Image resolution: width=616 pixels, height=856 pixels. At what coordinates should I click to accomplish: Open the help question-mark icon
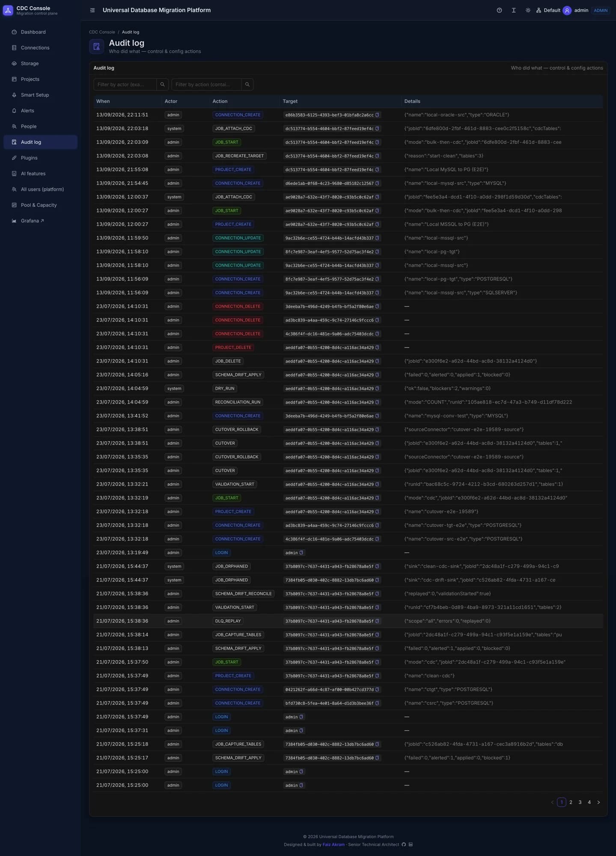click(499, 10)
